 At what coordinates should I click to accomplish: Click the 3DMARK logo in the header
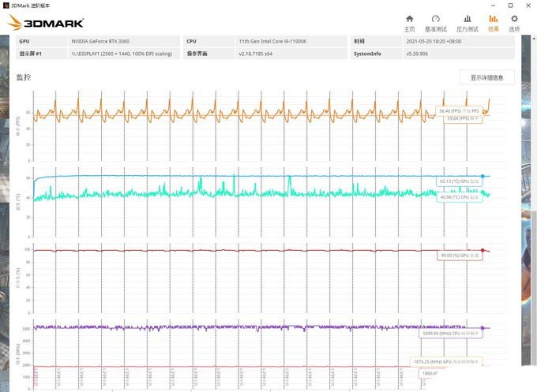click(45, 23)
